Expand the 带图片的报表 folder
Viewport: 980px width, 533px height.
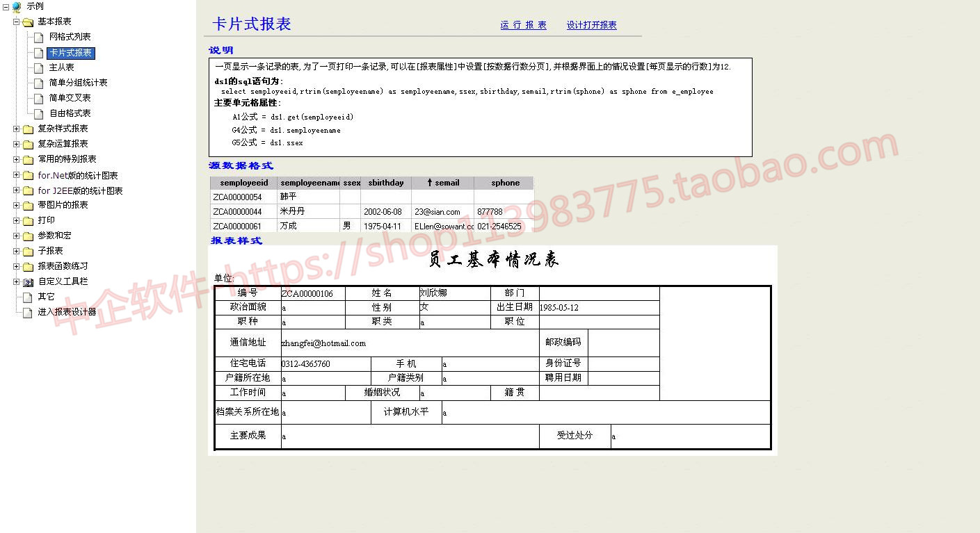(17, 205)
